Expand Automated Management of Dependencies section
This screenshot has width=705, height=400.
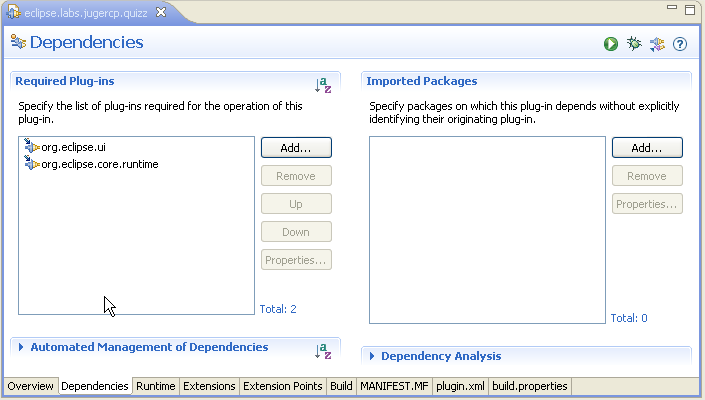[x=148, y=347]
